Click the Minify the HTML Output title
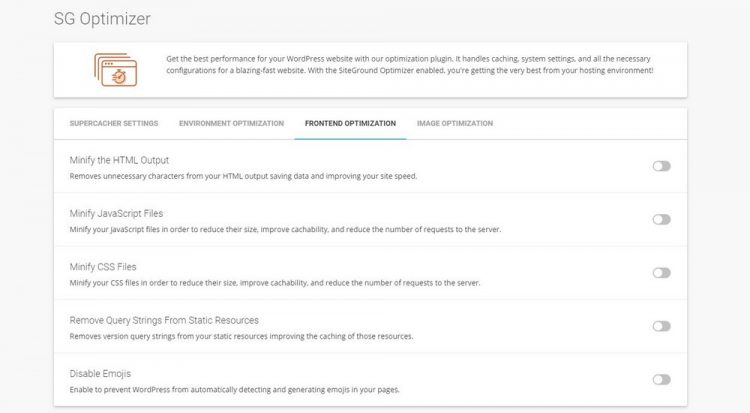Image resolution: width=750 pixels, height=413 pixels. pos(119,160)
